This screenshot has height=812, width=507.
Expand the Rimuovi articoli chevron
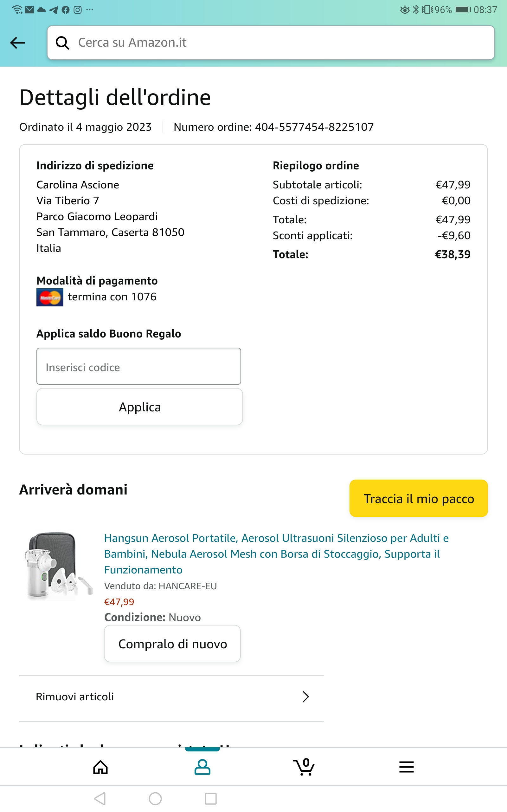[x=305, y=697]
